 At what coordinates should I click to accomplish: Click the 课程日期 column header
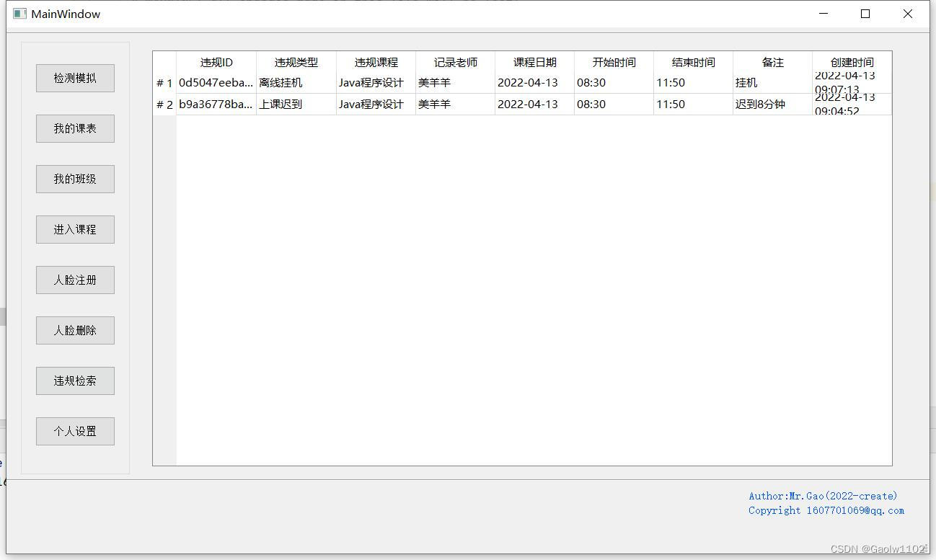click(534, 62)
